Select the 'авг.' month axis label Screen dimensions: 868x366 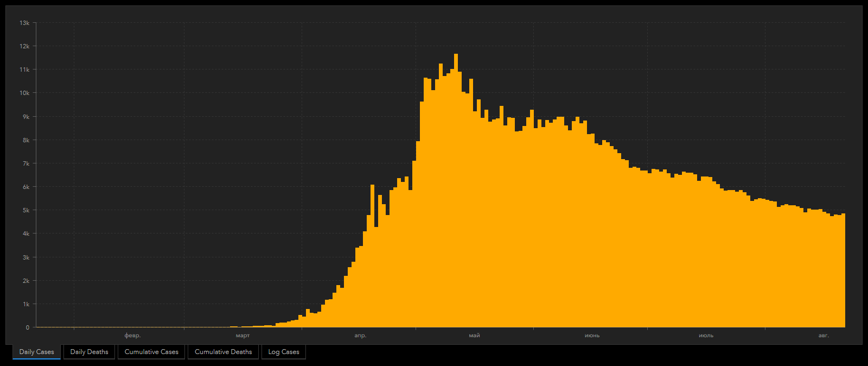(824, 336)
